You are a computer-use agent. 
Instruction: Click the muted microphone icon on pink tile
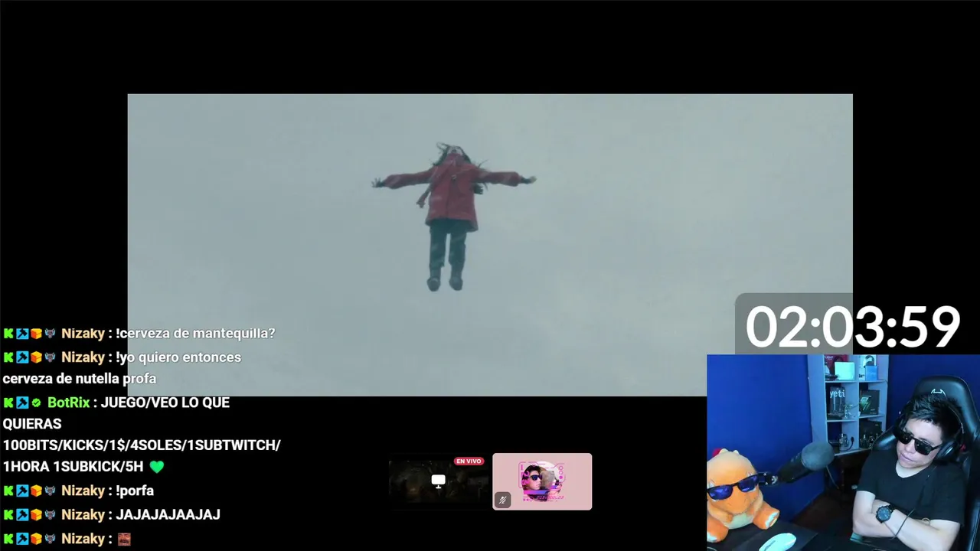point(502,500)
